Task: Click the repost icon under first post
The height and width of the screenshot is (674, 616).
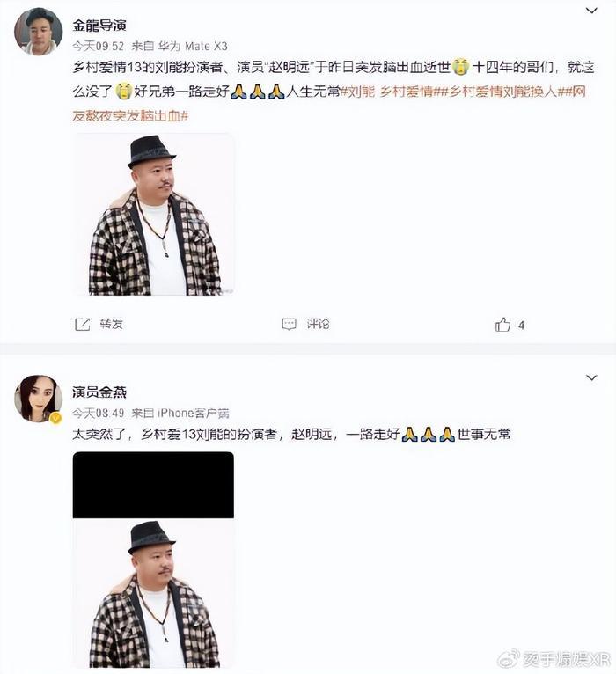Action: (x=82, y=324)
